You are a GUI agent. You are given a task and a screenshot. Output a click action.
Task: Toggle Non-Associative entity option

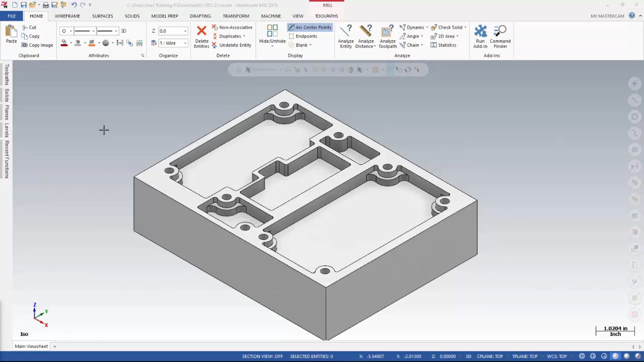click(x=232, y=27)
